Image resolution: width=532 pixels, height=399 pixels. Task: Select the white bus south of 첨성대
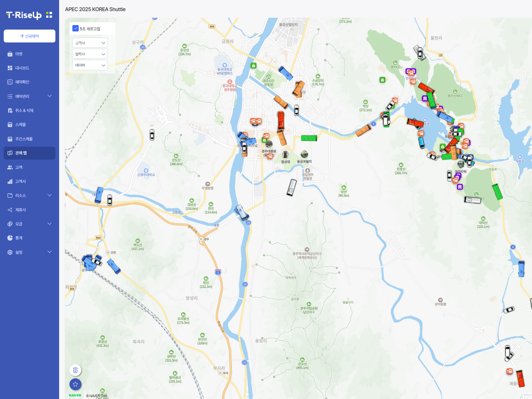(x=291, y=187)
